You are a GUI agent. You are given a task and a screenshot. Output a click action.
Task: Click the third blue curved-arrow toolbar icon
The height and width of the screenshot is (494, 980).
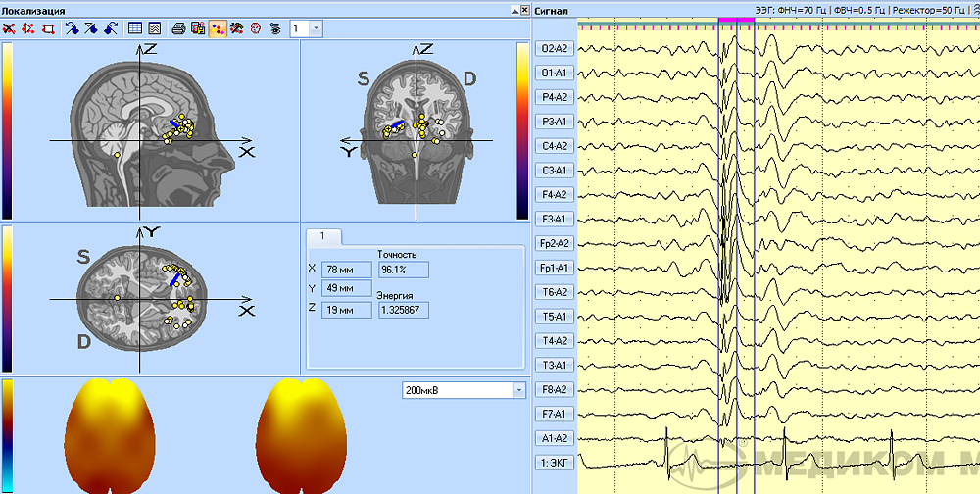click(x=110, y=28)
